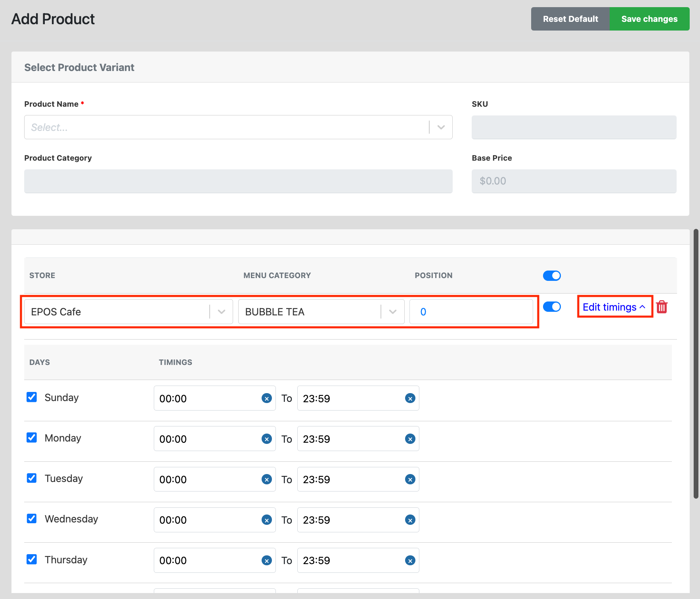Clear Thursday start time with the x icon
The height and width of the screenshot is (599, 700).
267,560
